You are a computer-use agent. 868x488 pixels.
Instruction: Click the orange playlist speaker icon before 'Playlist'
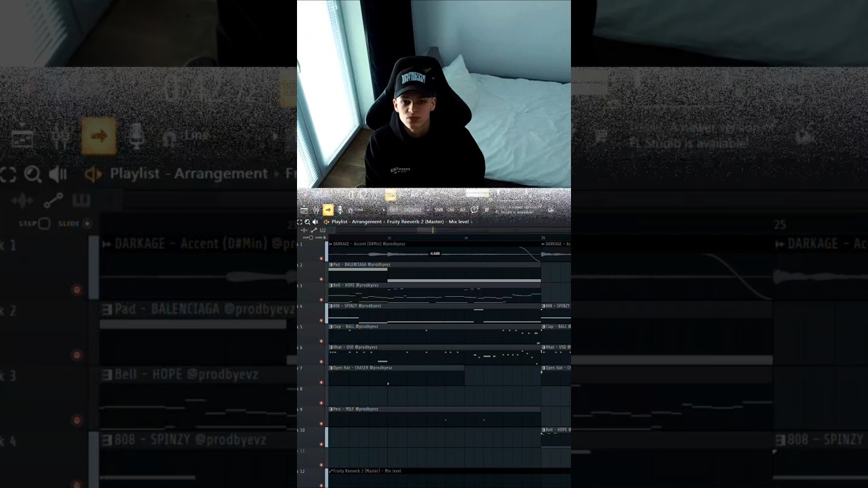326,222
